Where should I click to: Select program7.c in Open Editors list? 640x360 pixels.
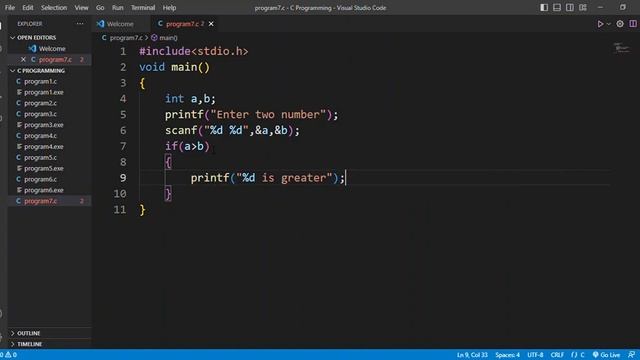(55, 60)
